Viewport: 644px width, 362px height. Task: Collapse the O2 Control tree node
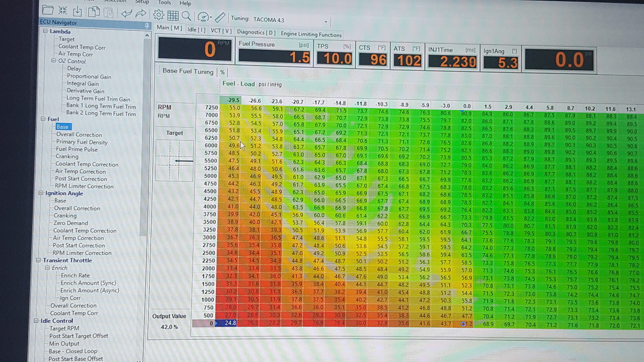[x=54, y=61]
